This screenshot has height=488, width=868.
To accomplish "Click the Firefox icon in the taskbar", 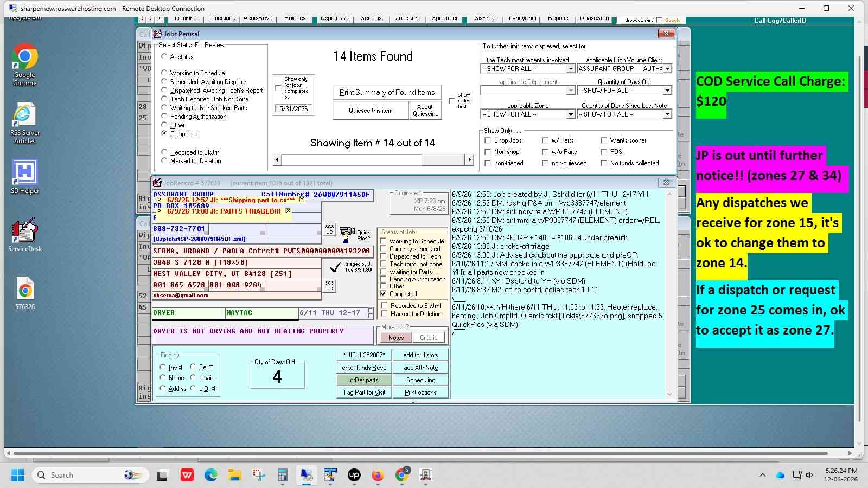I will coord(378,476).
